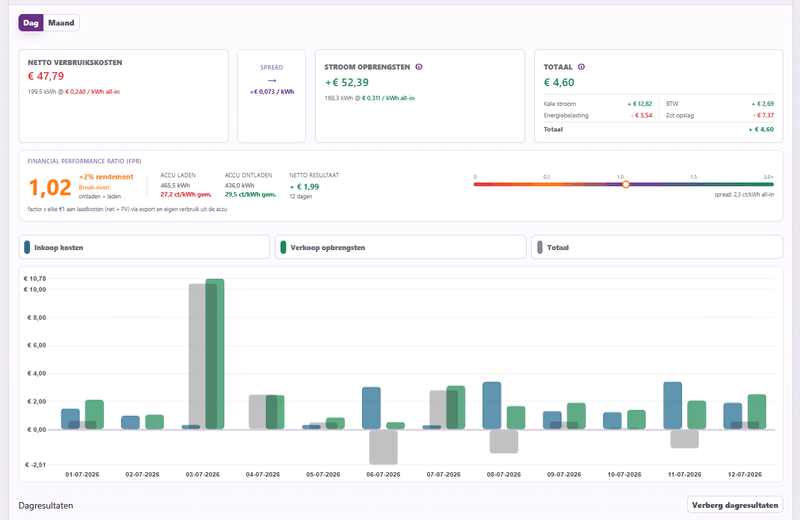Click the y-axis label € 10,78

click(35, 279)
